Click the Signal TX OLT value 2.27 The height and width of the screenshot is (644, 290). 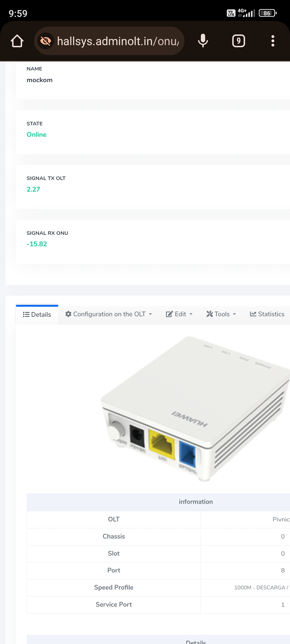pyautogui.click(x=33, y=189)
